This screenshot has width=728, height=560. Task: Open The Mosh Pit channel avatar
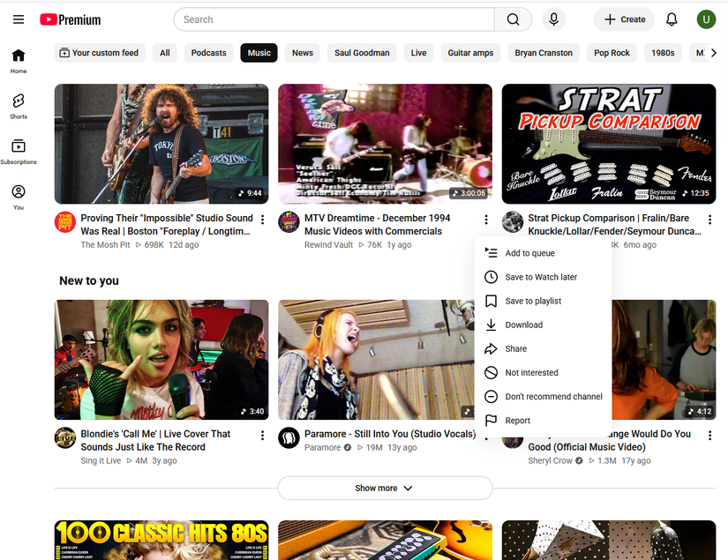click(x=65, y=221)
